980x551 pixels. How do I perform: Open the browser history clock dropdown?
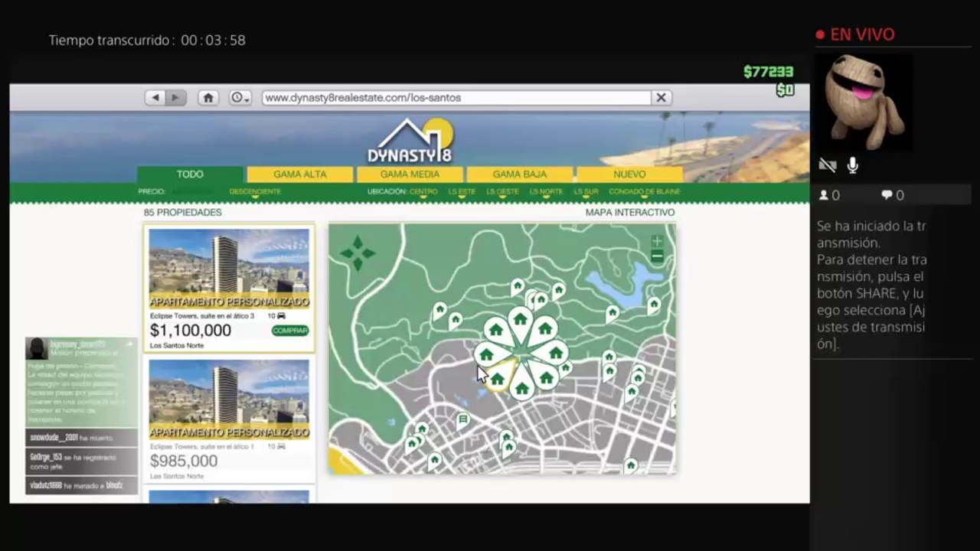(x=240, y=98)
